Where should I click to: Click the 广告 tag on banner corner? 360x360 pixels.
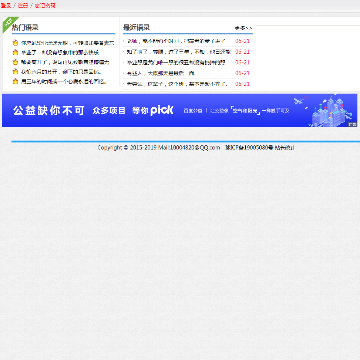click(x=353, y=124)
